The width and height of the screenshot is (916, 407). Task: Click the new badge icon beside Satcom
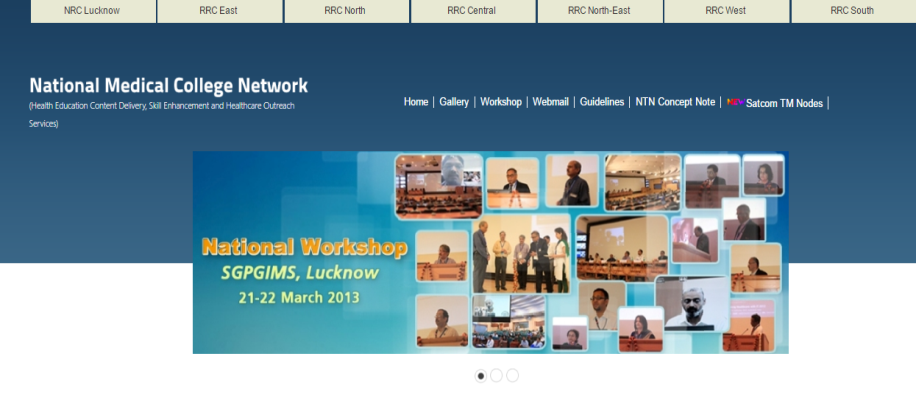pyautogui.click(x=735, y=102)
